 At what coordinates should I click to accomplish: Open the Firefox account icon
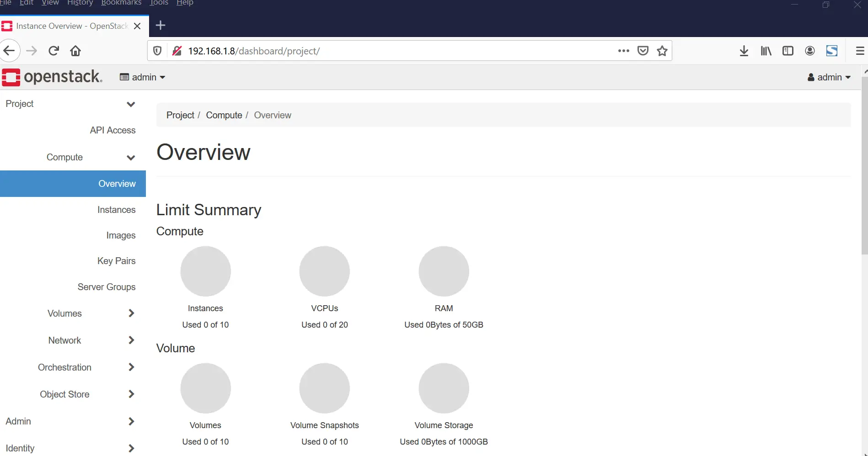(810, 51)
